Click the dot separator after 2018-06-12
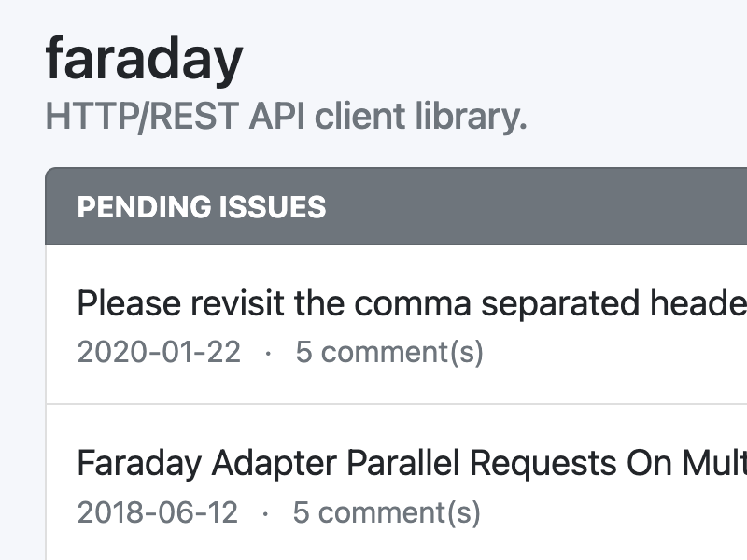This screenshot has height=560, width=747. [x=265, y=514]
